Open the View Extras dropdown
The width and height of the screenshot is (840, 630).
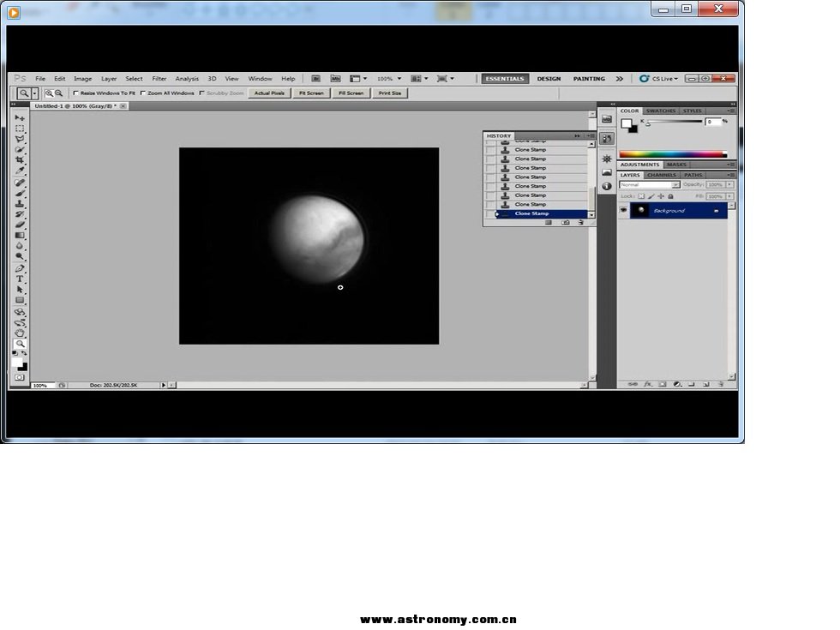pyautogui.click(x=358, y=79)
